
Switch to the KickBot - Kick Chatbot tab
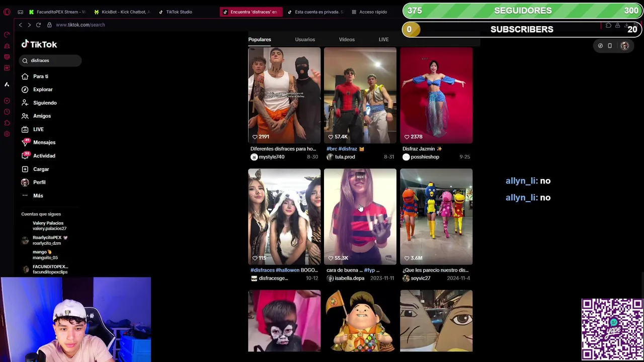tap(122, 12)
